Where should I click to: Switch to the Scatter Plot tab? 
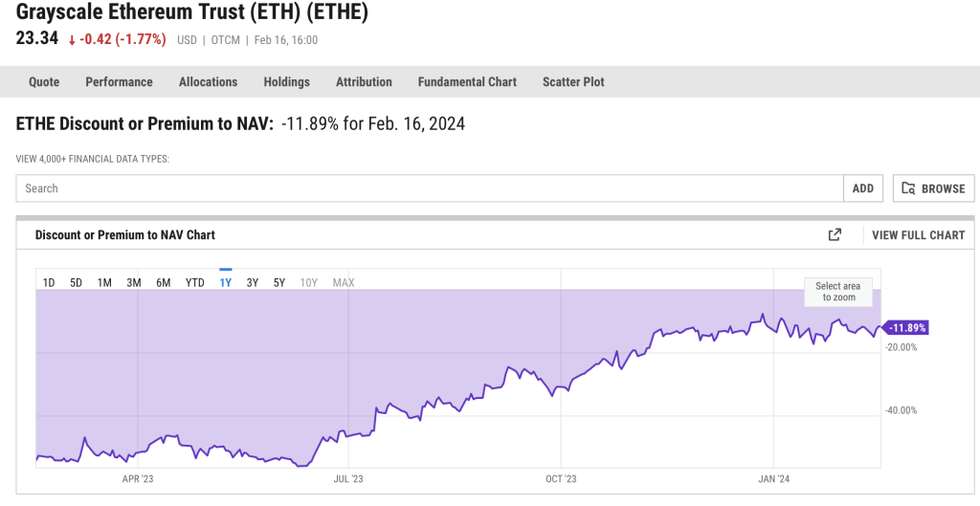(x=573, y=82)
